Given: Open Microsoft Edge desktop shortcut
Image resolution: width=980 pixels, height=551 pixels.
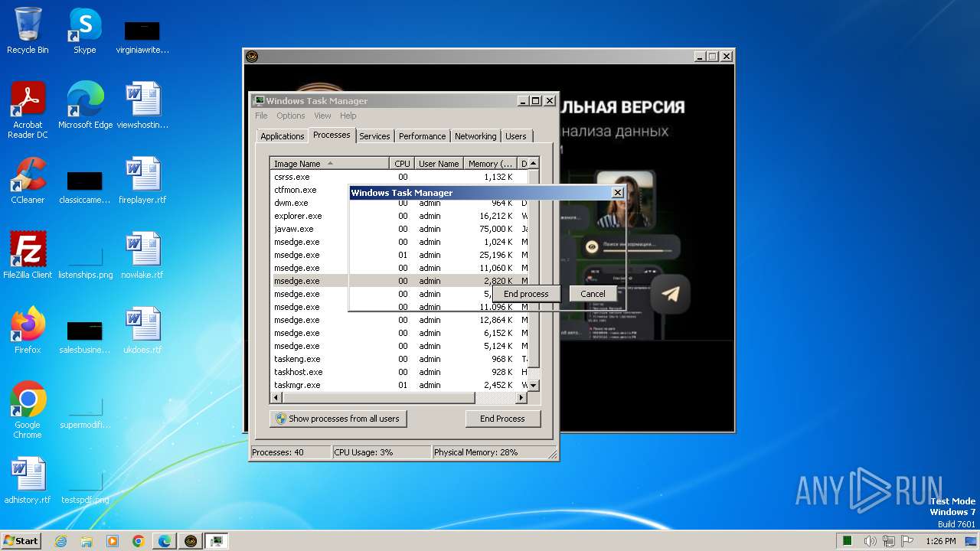Looking at the screenshot, I should (85, 105).
